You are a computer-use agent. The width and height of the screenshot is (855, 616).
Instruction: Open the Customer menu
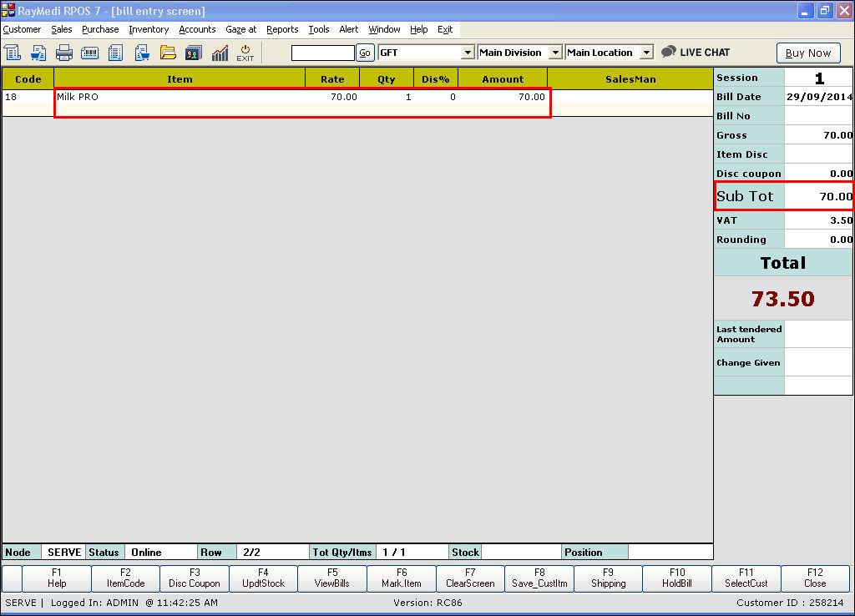(22, 29)
